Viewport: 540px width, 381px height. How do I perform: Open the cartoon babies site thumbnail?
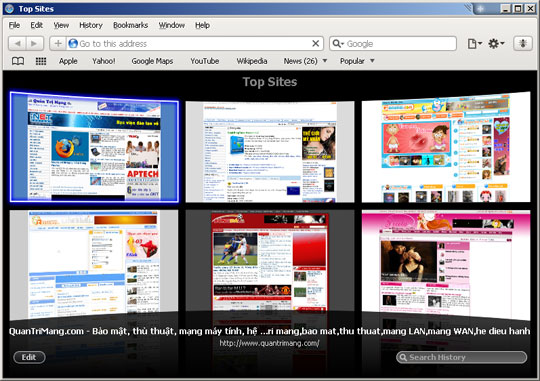coord(446,147)
